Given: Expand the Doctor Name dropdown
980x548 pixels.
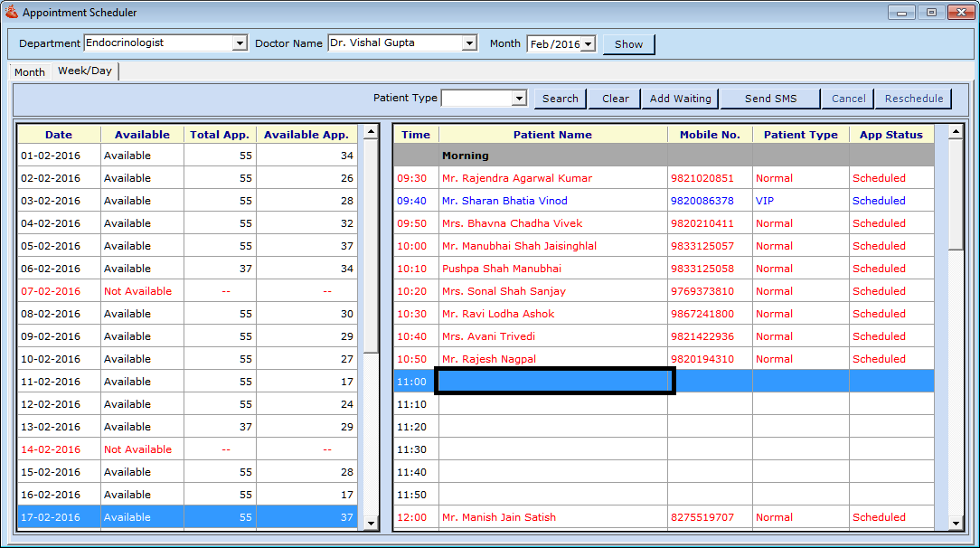Looking at the screenshot, I should [468, 43].
